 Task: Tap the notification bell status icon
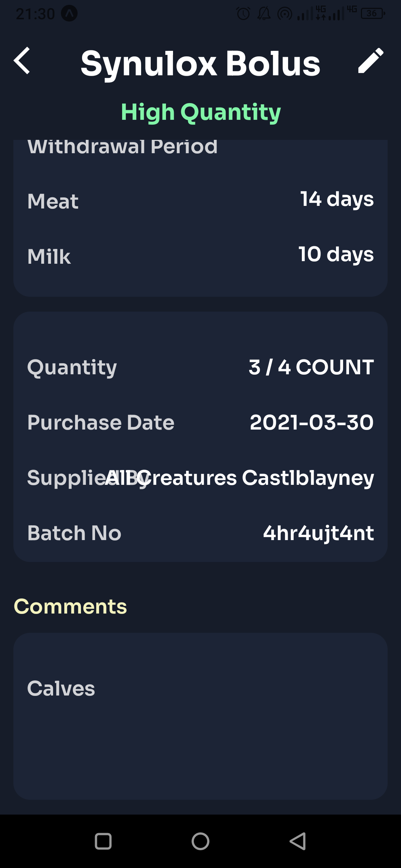(264, 13)
